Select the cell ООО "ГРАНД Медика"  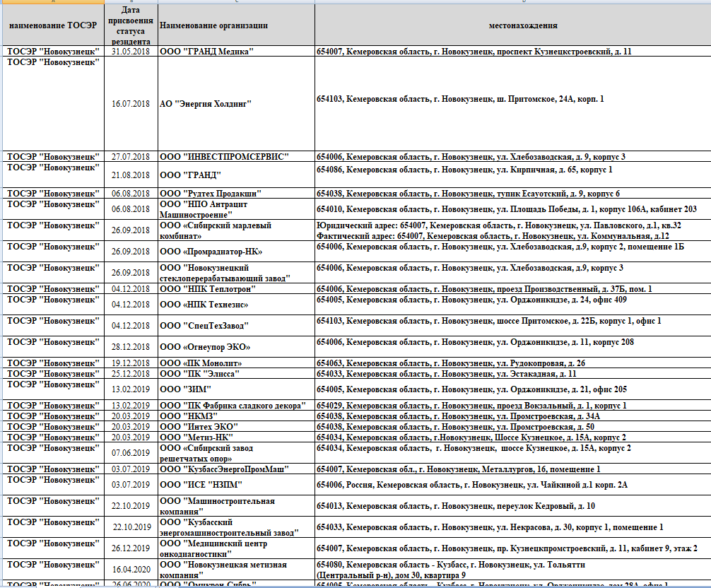click(x=236, y=52)
